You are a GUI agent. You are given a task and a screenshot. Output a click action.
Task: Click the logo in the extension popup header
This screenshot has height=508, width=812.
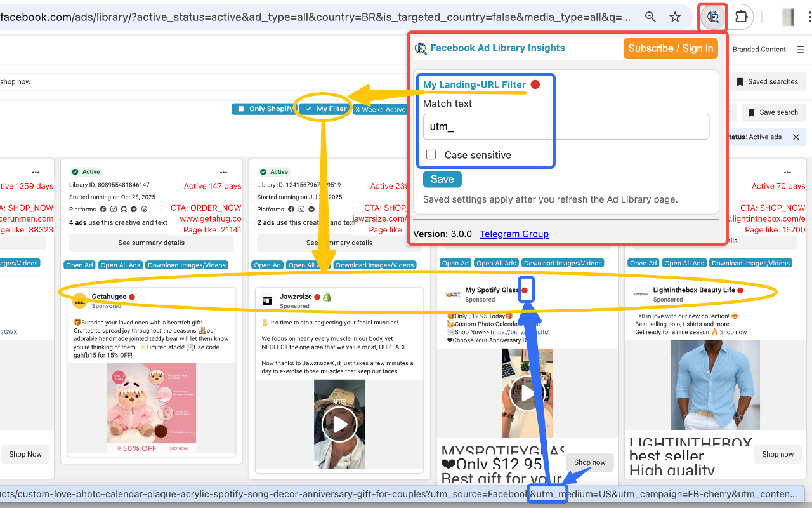click(421, 48)
